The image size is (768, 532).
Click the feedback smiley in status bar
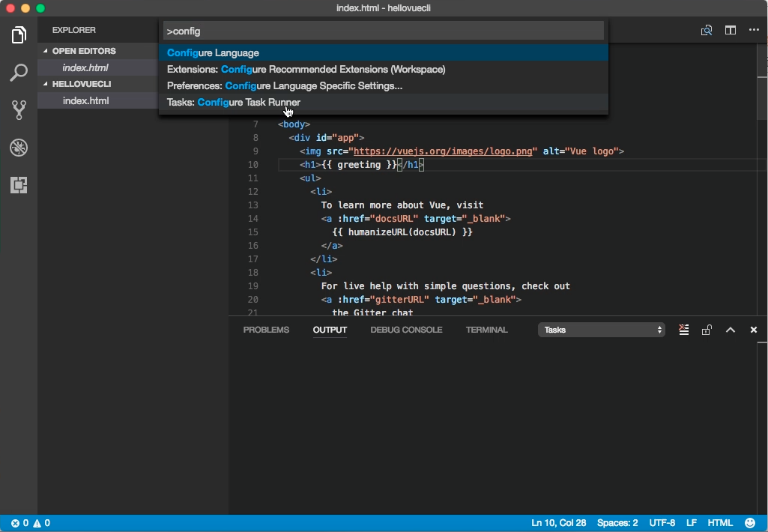(750, 523)
